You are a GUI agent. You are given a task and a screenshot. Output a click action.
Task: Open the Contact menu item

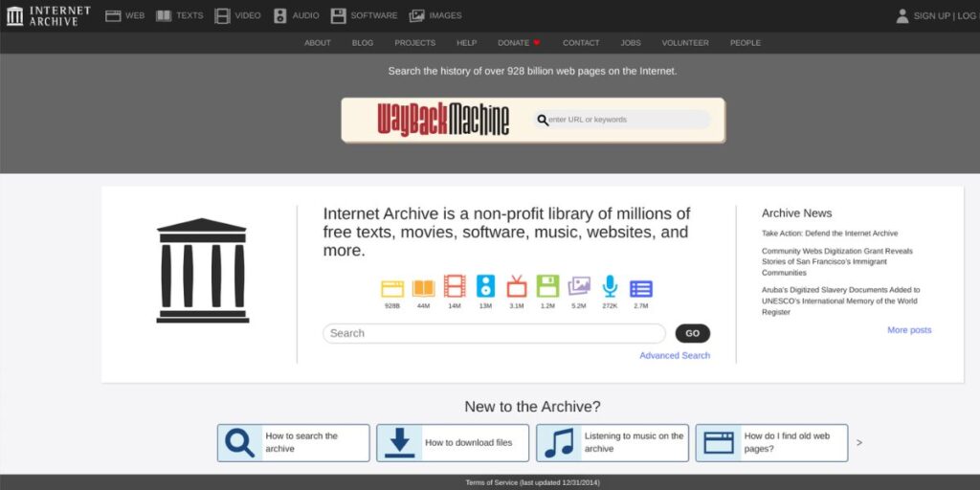[x=581, y=42]
